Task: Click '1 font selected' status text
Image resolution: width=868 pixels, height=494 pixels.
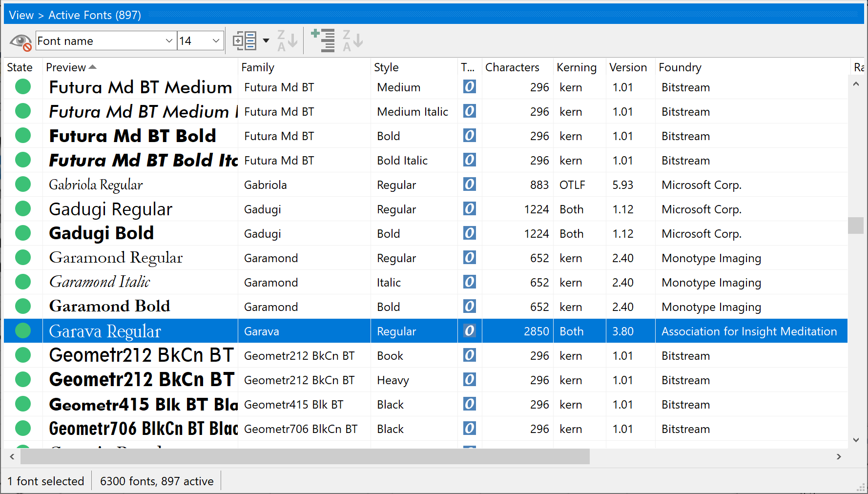Action: 46,481
